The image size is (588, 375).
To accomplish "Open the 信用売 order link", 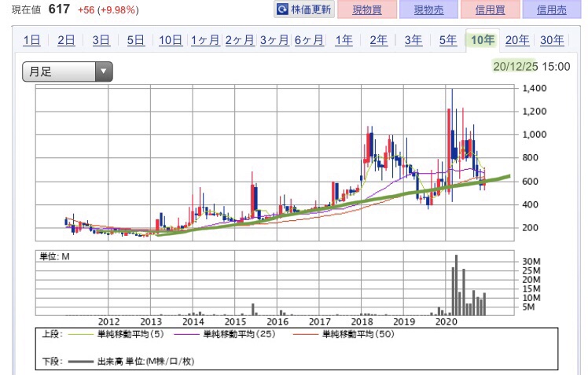I will [552, 9].
